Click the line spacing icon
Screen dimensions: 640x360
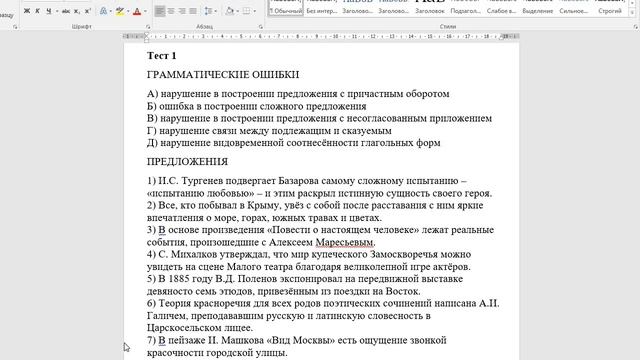point(208,11)
